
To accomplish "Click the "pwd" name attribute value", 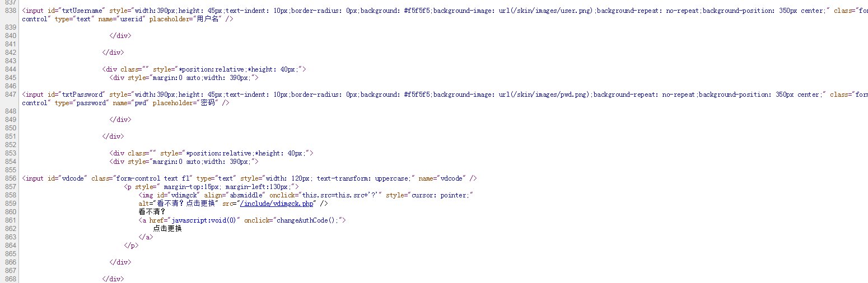I will tap(141, 103).
